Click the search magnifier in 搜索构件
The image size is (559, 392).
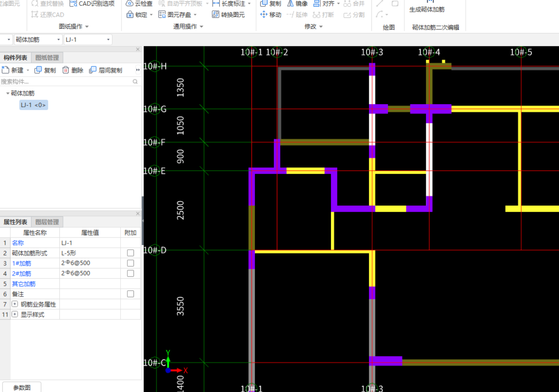[135, 82]
